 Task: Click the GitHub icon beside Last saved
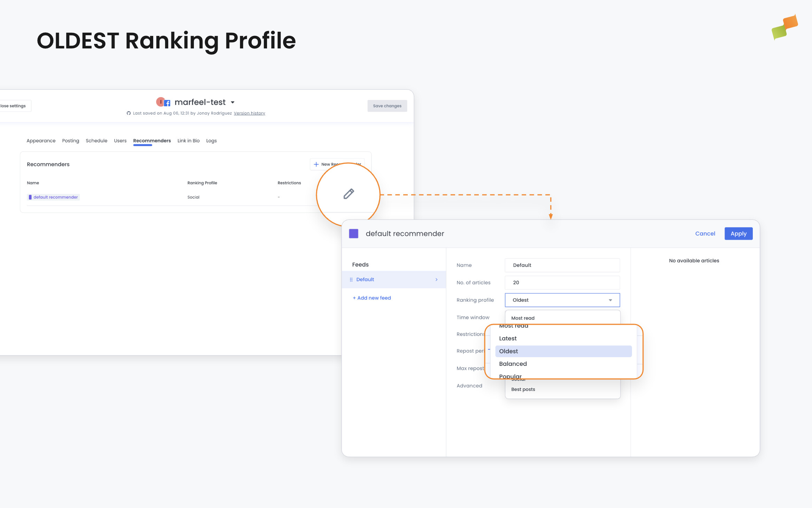point(128,113)
